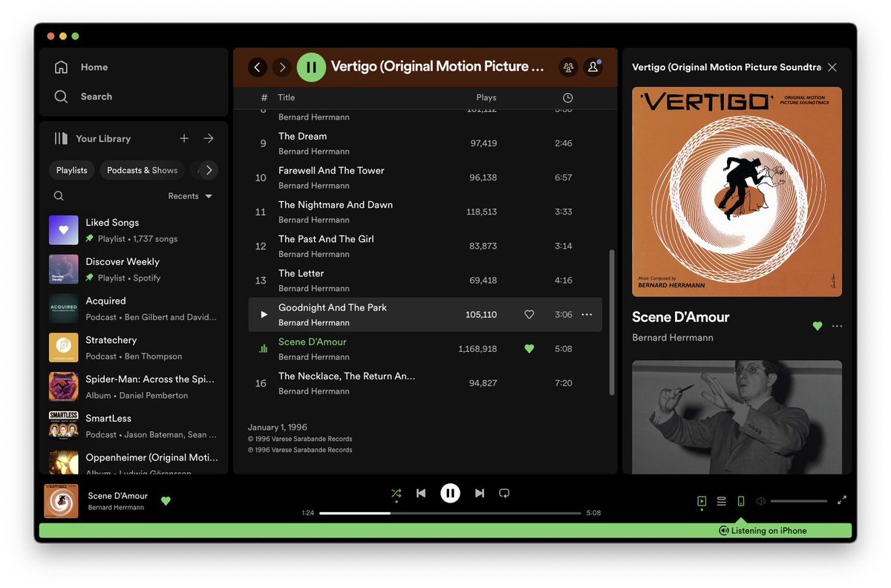
Task: Filter library by Podcasts & Shows
Action: 143,170
